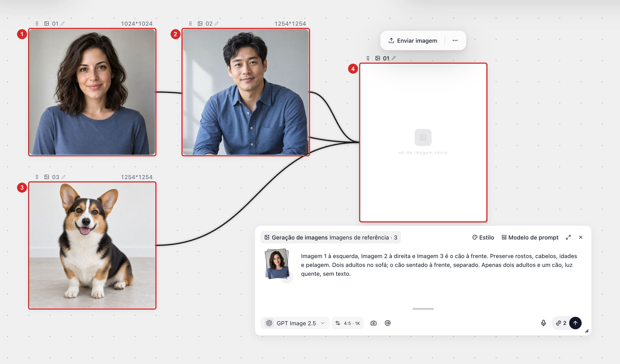Click reference image thumbnail in prompt panel
Image resolution: width=620 pixels, height=364 pixels.
coord(277,264)
